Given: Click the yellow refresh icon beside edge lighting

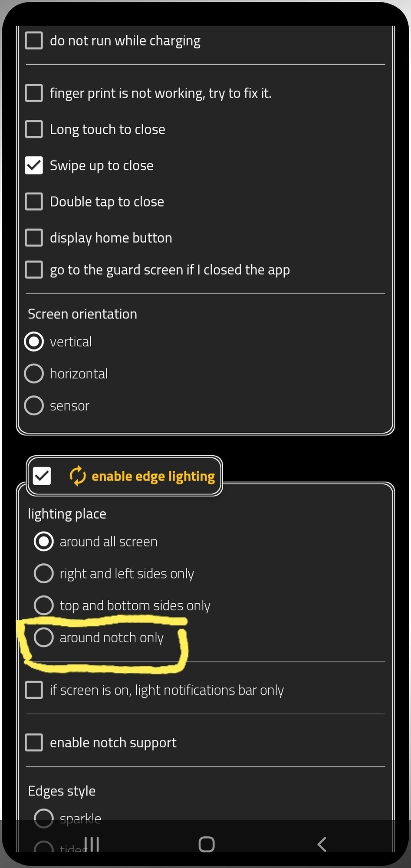Looking at the screenshot, I should 78,476.
